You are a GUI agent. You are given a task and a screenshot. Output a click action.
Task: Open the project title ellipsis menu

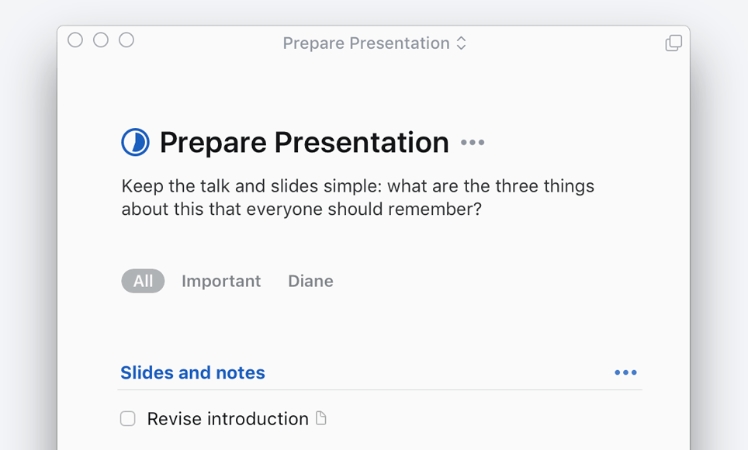coord(473,143)
